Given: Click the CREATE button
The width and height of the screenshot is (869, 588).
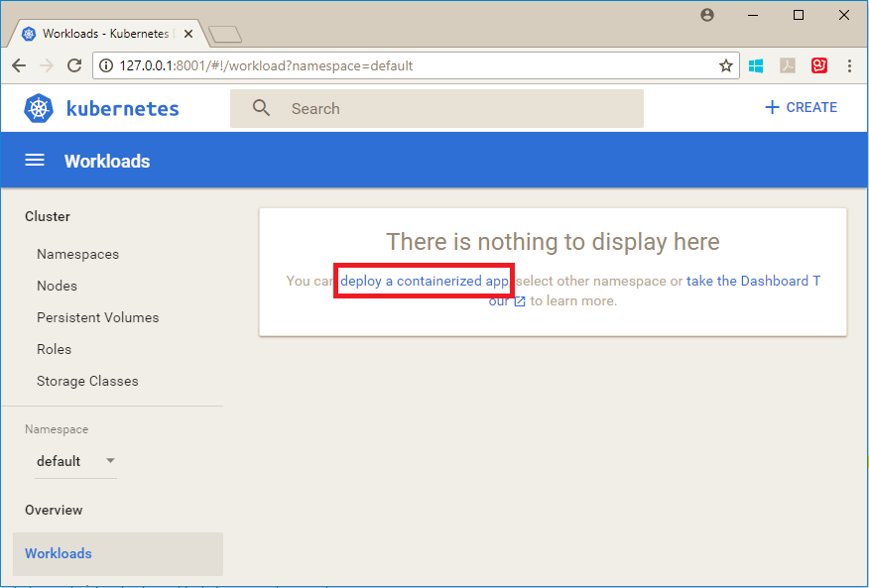Looking at the screenshot, I should point(801,107).
